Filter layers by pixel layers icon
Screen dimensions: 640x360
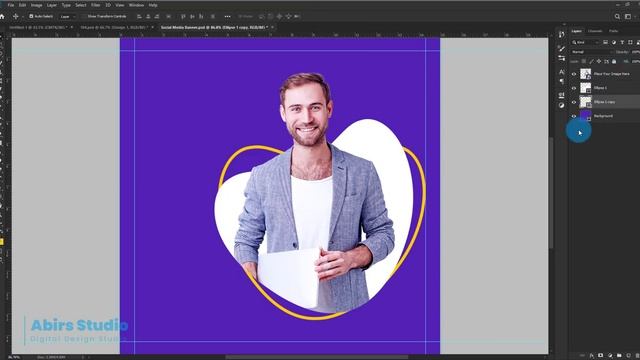(x=606, y=42)
